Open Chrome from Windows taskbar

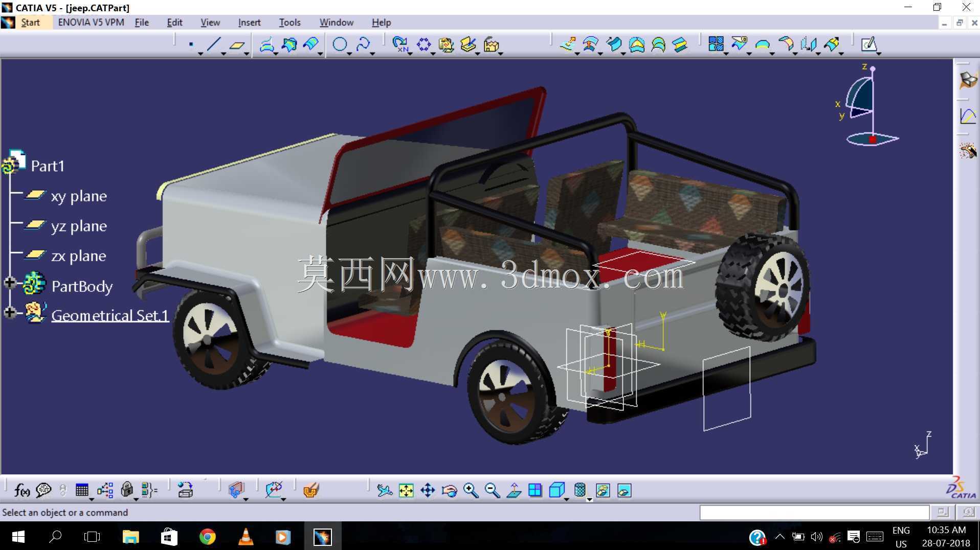[207, 537]
